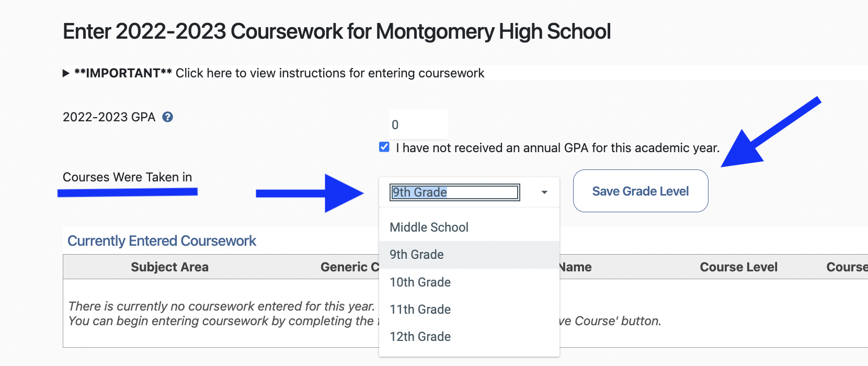Viewport: 868px width, 366px height.
Task: Click the Currently Entered Coursework heading
Action: tap(162, 241)
